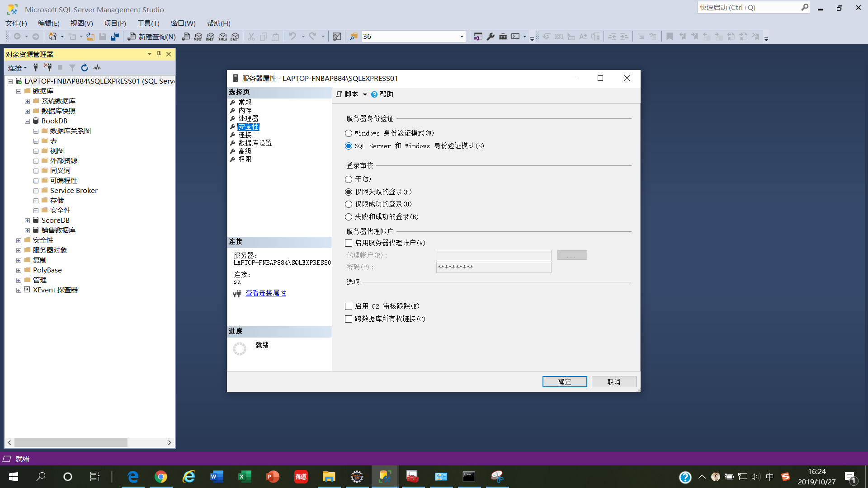Image resolution: width=868 pixels, height=488 pixels.
Task: Open the Properties wrench toolbar icon
Action: (x=491, y=37)
